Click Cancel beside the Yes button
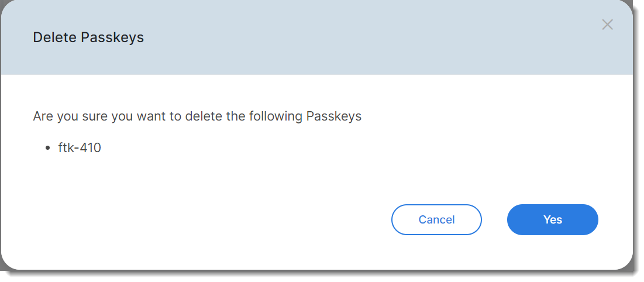644x282 pixels. point(436,219)
